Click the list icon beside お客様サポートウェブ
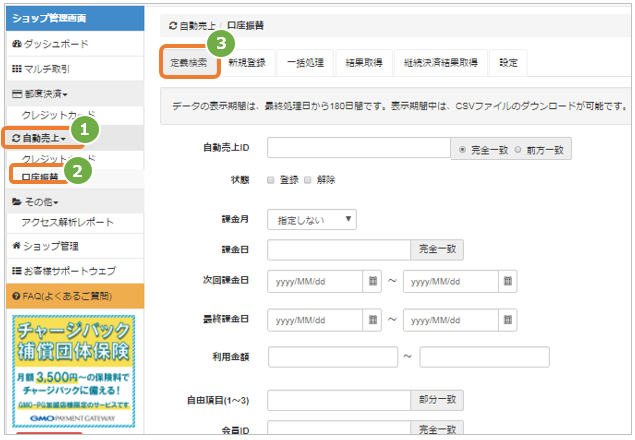This screenshot has height=440, width=635. [17, 271]
